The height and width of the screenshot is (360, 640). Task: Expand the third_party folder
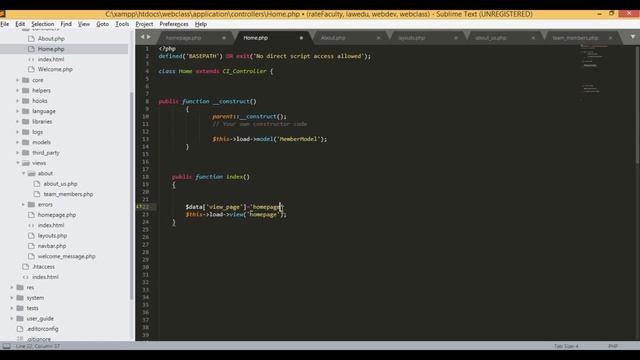click(18, 153)
